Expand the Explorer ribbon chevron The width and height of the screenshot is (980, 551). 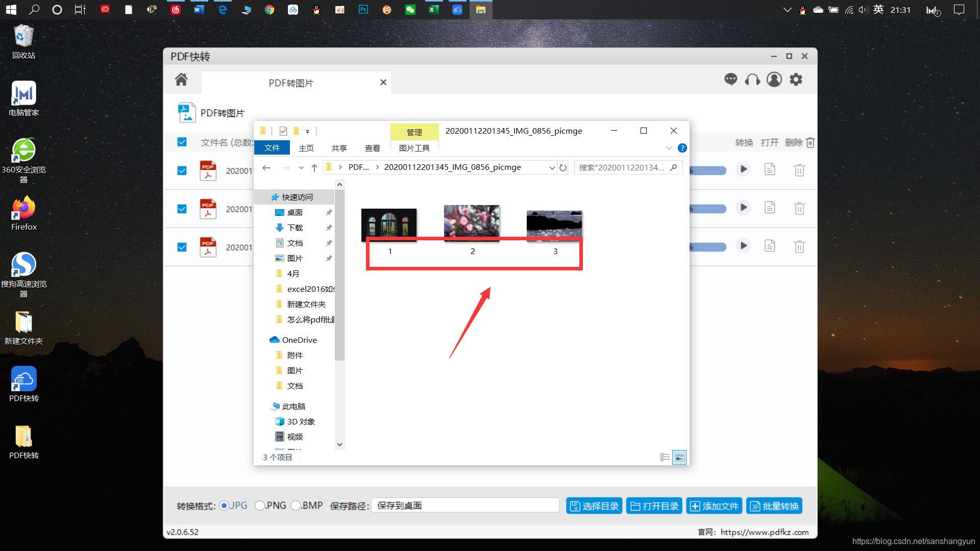pos(669,148)
